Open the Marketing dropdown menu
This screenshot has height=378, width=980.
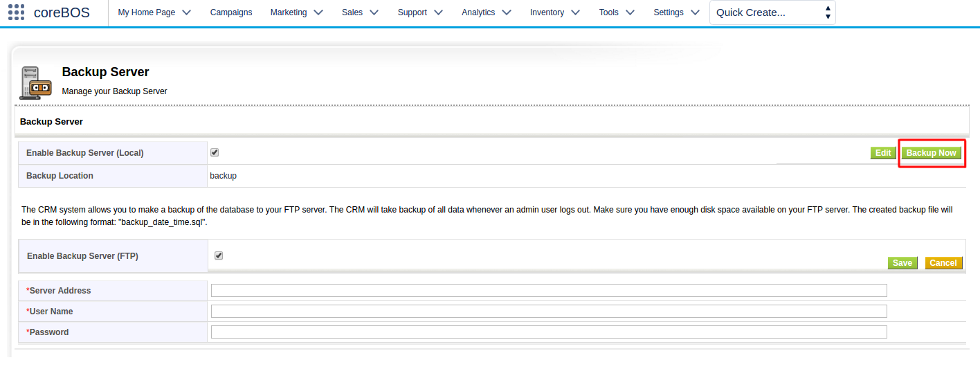(x=296, y=12)
